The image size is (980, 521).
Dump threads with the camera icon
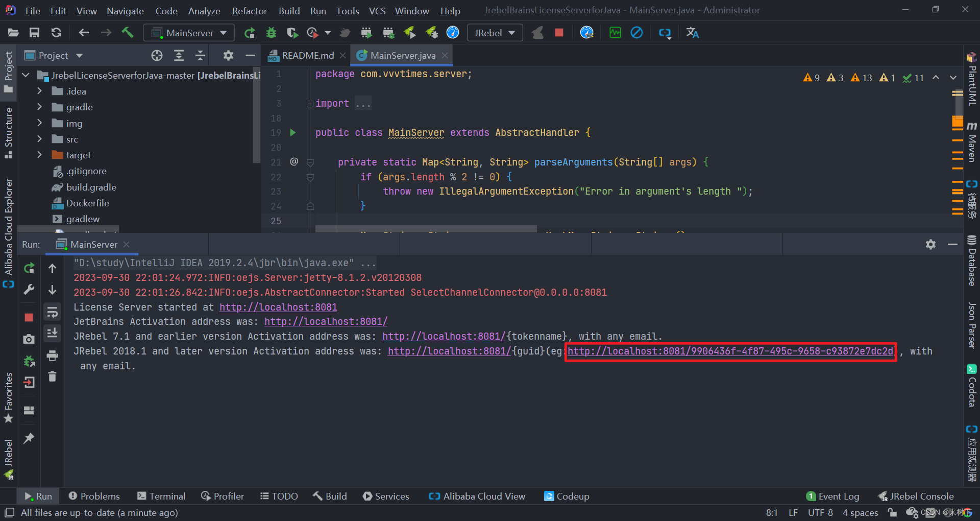[x=29, y=339]
